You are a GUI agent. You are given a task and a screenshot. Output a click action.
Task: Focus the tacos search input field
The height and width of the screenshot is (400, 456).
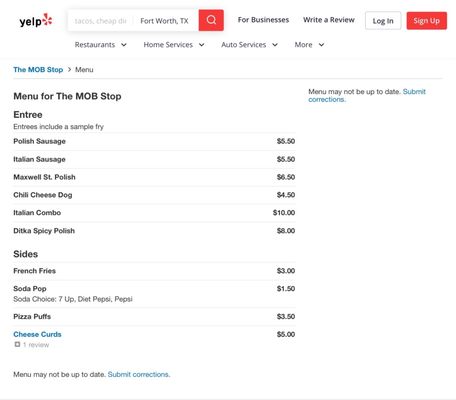[100, 21]
